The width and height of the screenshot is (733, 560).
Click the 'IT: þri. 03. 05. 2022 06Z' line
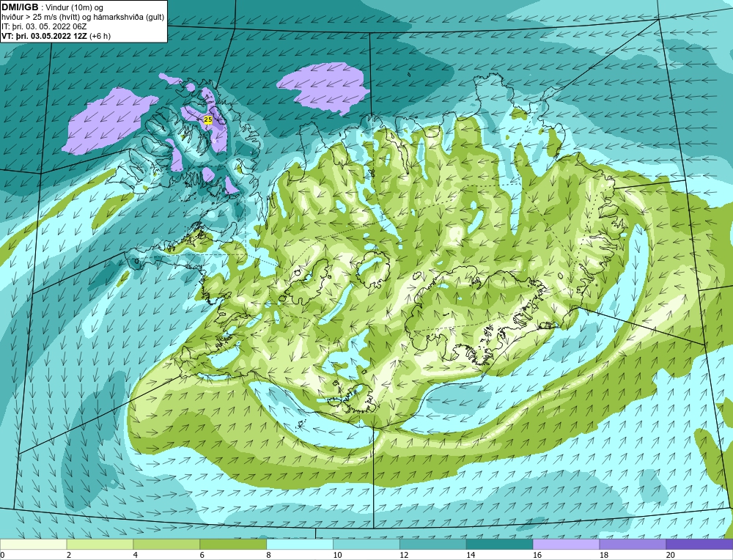click(x=43, y=26)
